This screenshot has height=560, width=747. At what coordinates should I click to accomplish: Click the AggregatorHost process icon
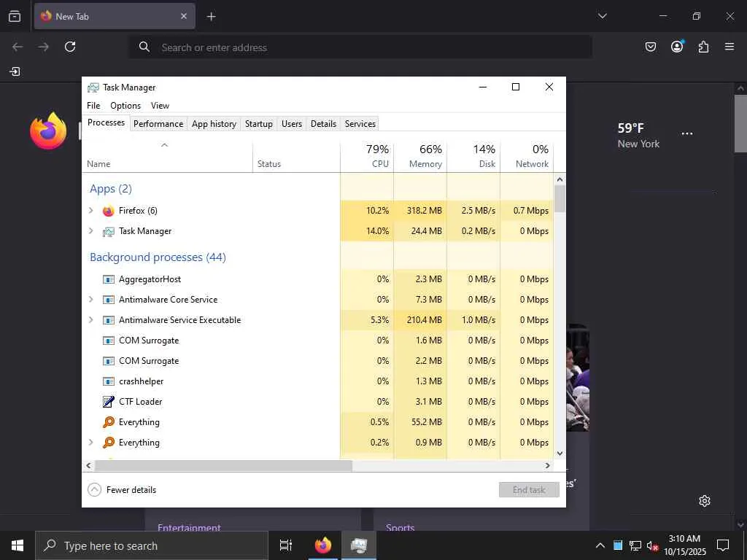pos(109,279)
